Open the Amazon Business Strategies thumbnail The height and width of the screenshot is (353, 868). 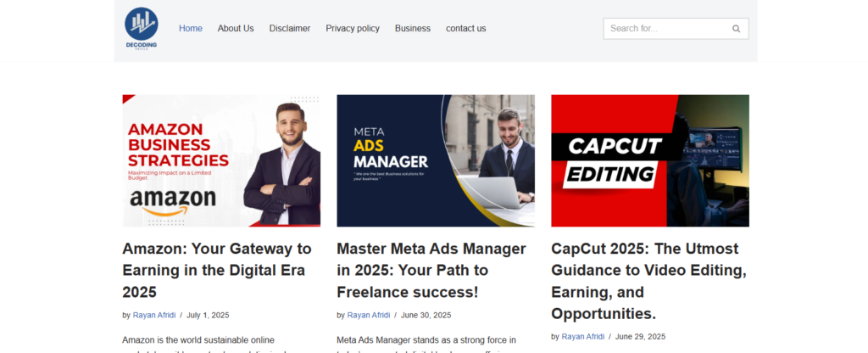click(221, 160)
